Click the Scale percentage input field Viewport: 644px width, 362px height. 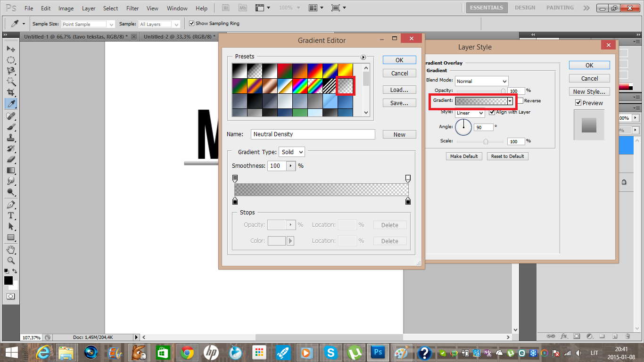click(516, 141)
